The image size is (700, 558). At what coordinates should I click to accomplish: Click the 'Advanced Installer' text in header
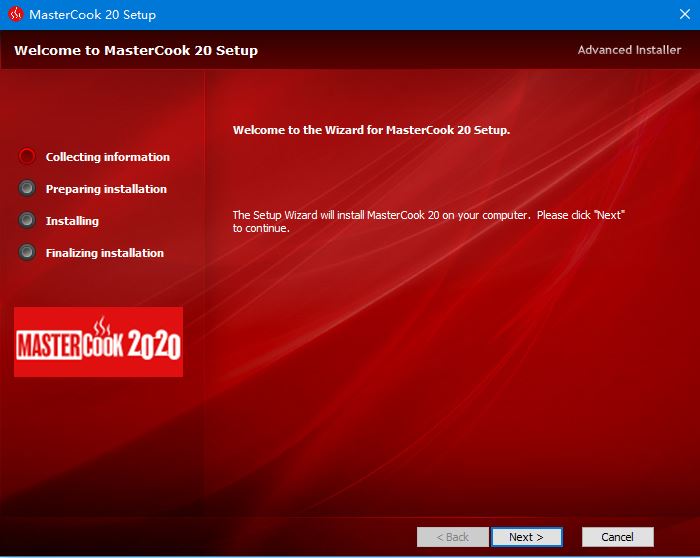[629, 50]
